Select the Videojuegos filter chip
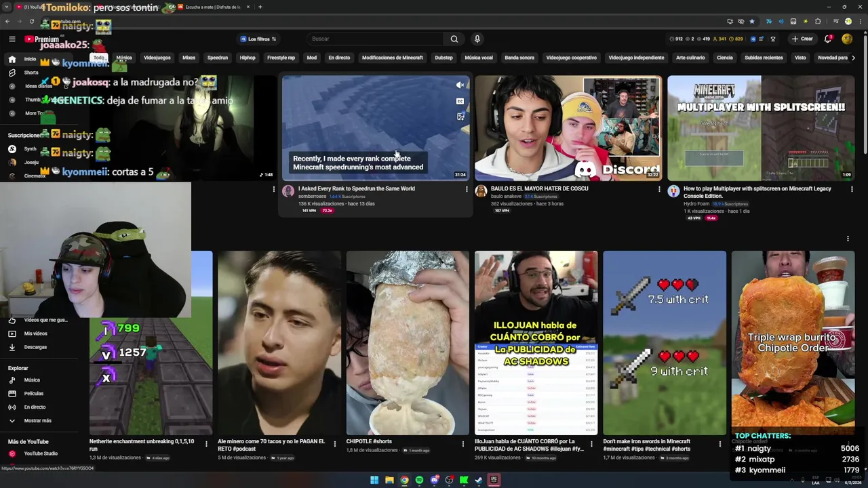This screenshot has width=868, height=488. (x=157, y=58)
